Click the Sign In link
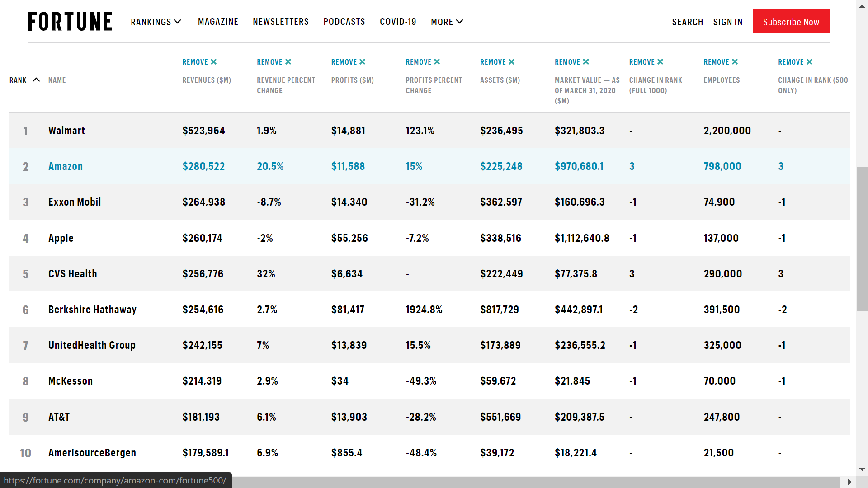The image size is (868, 488). 727,22
